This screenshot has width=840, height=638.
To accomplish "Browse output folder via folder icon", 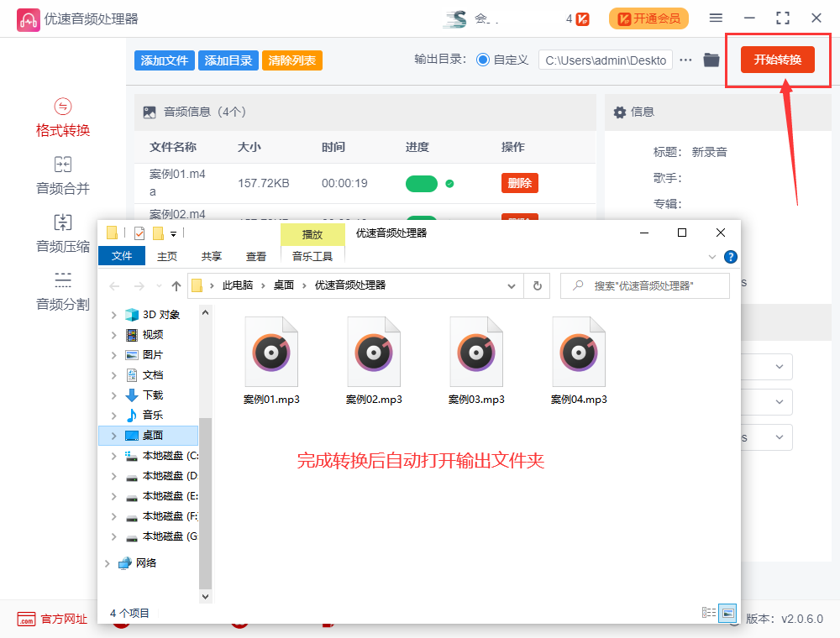I will 711,60.
